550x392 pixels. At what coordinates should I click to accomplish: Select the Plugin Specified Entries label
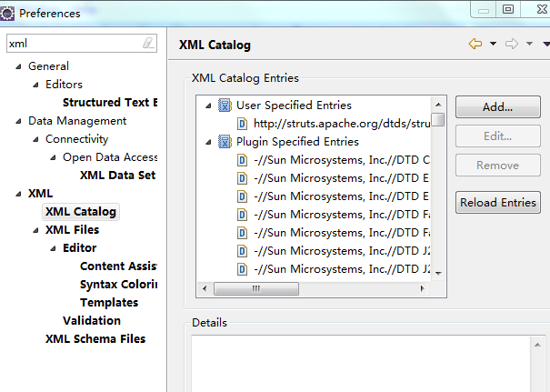pyautogui.click(x=297, y=142)
